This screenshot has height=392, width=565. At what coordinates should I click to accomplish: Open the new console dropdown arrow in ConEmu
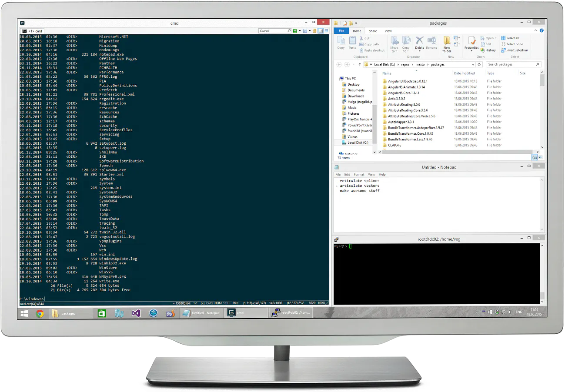300,31
